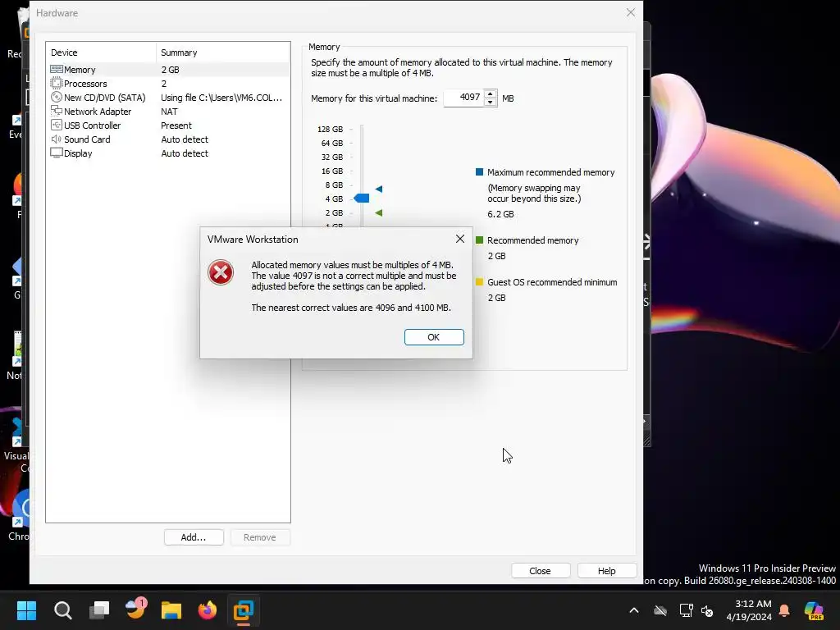Click the network display tray icon

click(x=687, y=610)
